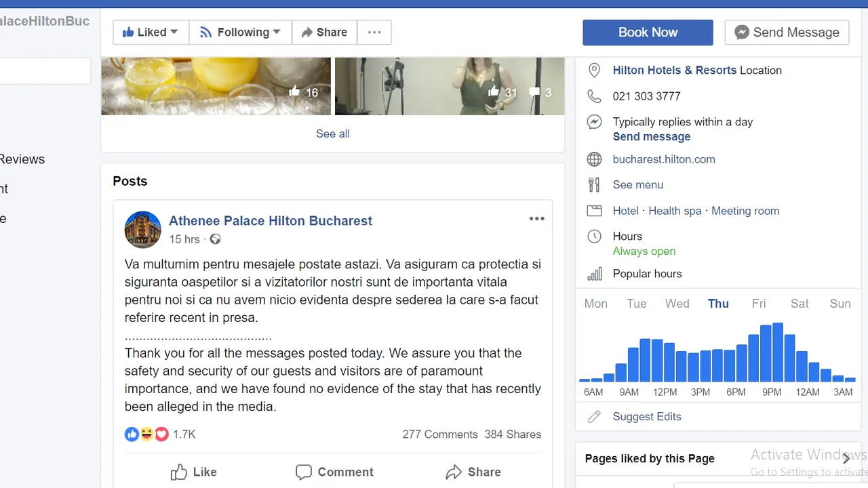This screenshot has width=868, height=488.
Task: Open the page more options ellipsis menu
Action: click(374, 32)
